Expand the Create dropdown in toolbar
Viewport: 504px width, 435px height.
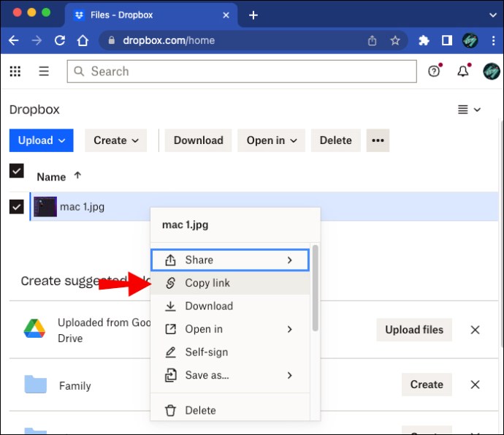tap(115, 140)
